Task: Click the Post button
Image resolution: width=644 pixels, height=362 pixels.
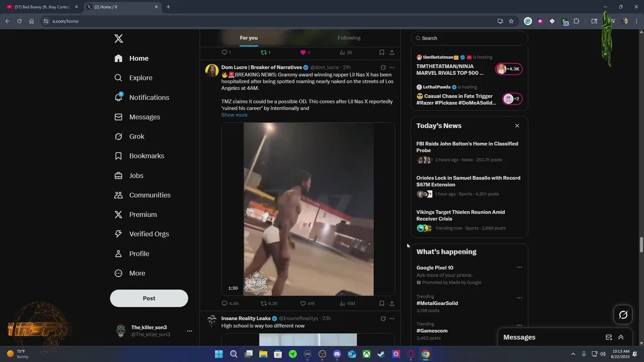Action: pyautogui.click(x=149, y=298)
